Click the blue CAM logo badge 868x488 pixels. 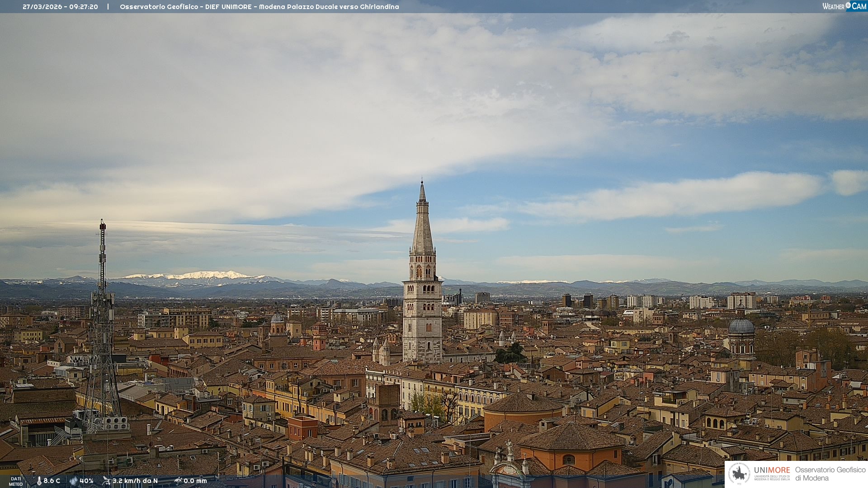[859, 6]
